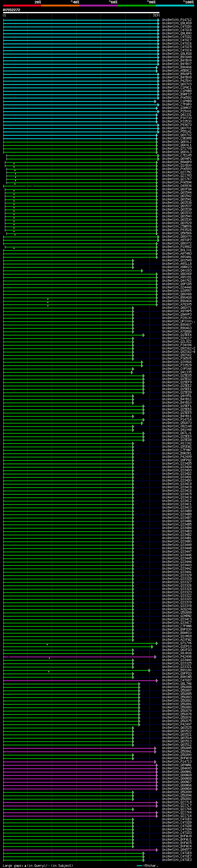Select the UniRef100_B0FWI9 label
The height and width of the screenshot is (868, 197).
click(x=177, y=758)
